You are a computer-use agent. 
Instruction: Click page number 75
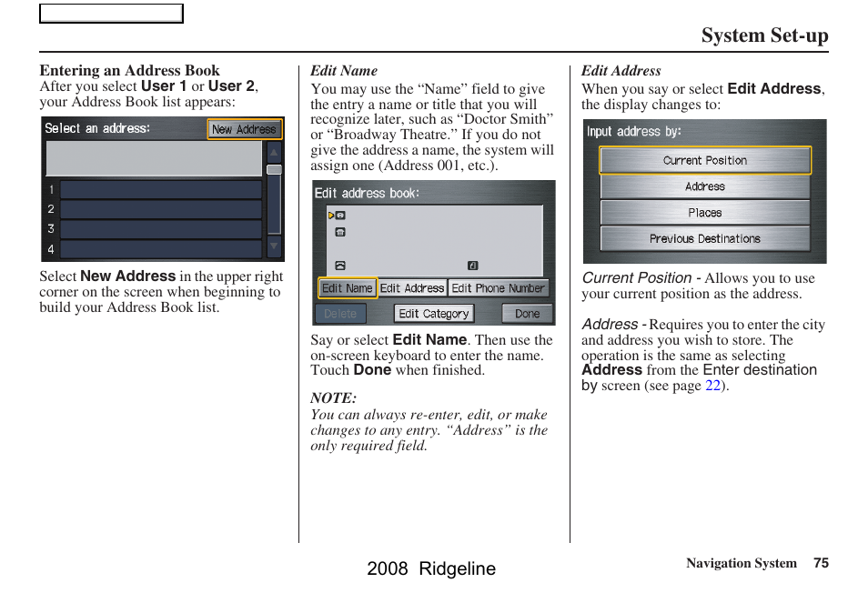point(821,563)
